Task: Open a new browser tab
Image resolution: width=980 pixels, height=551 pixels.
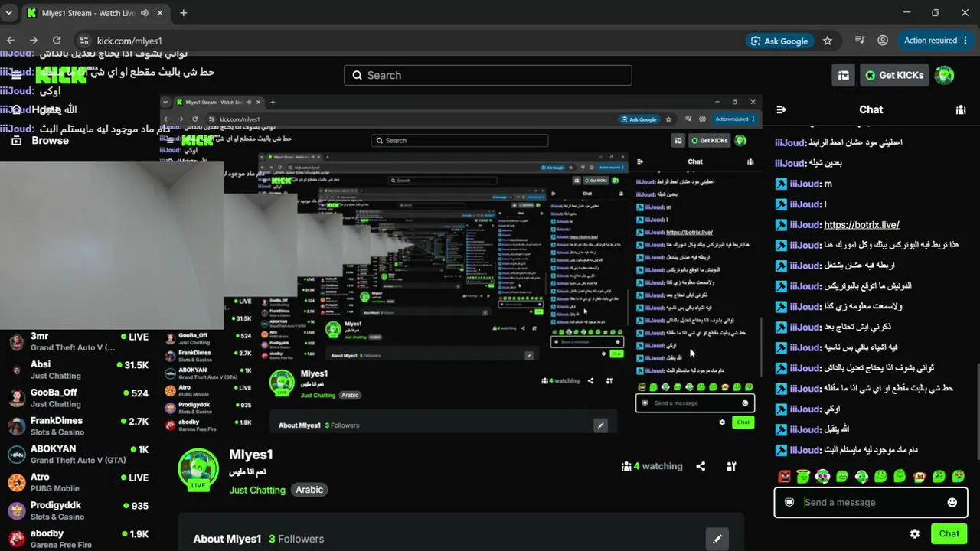Action: [x=183, y=13]
